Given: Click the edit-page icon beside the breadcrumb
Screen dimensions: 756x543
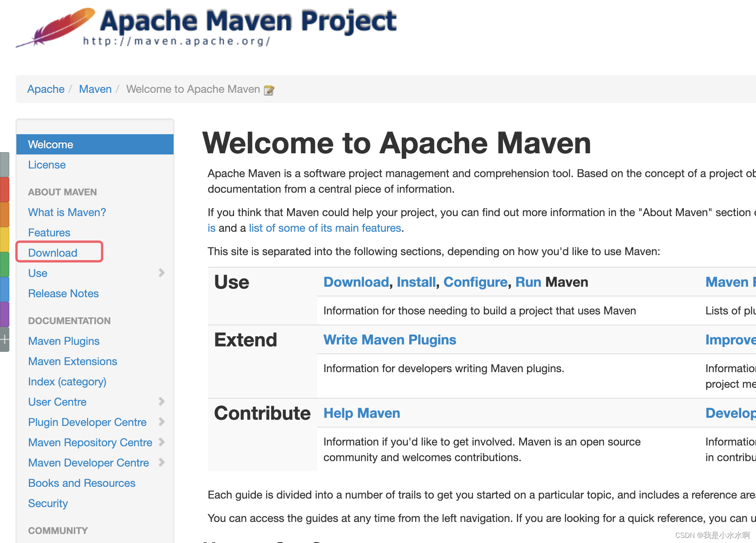Looking at the screenshot, I should coord(269,89).
